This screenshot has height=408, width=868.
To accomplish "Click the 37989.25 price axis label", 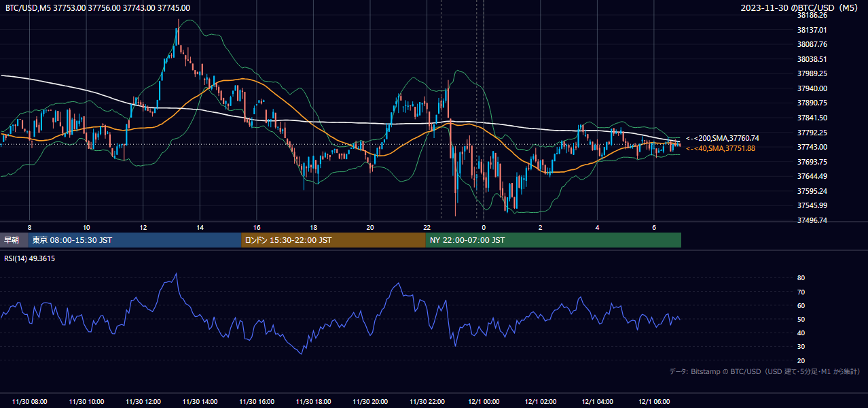I will pos(812,73).
